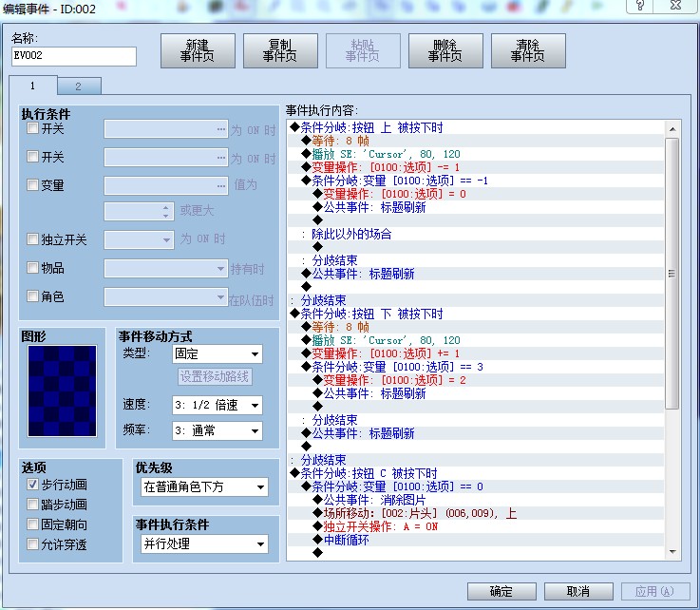Click the scrollbar down arrow in command list

[672, 552]
